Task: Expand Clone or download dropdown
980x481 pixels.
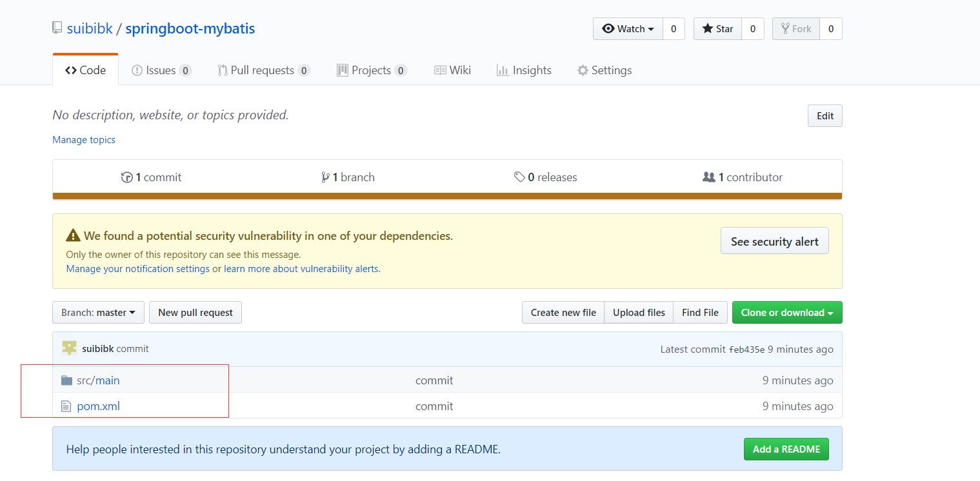Action: pos(787,313)
